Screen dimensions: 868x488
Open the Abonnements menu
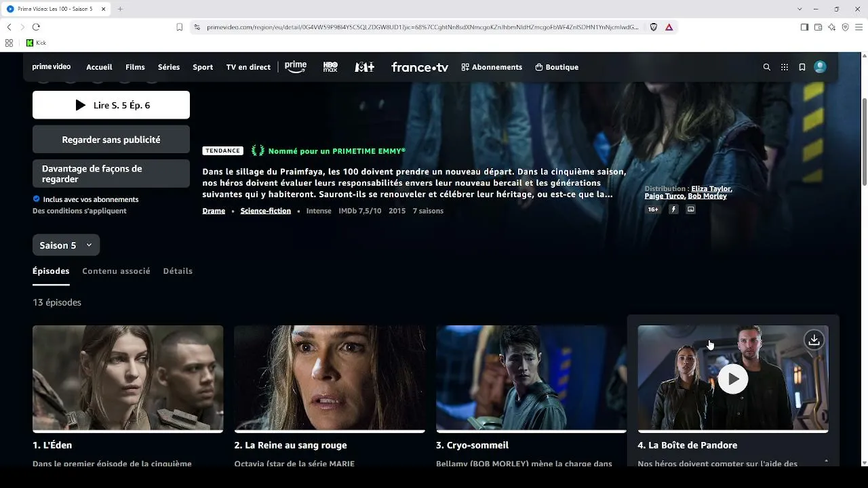(x=492, y=67)
